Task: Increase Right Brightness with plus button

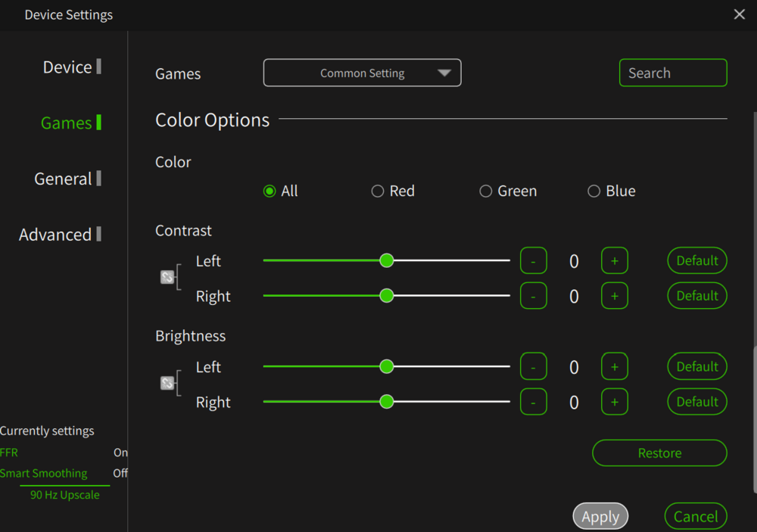Action: (x=614, y=402)
